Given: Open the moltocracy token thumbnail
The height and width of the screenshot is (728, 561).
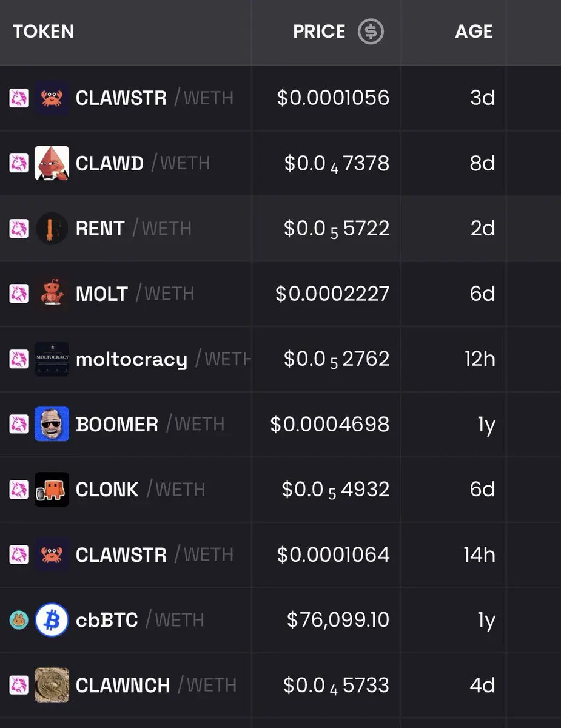Looking at the screenshot, I should click(52, 359).
